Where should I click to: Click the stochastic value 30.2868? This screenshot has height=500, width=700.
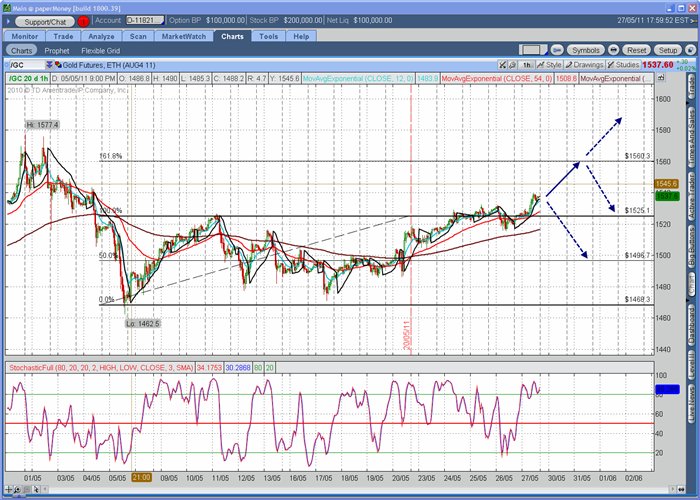coord(238,368)
